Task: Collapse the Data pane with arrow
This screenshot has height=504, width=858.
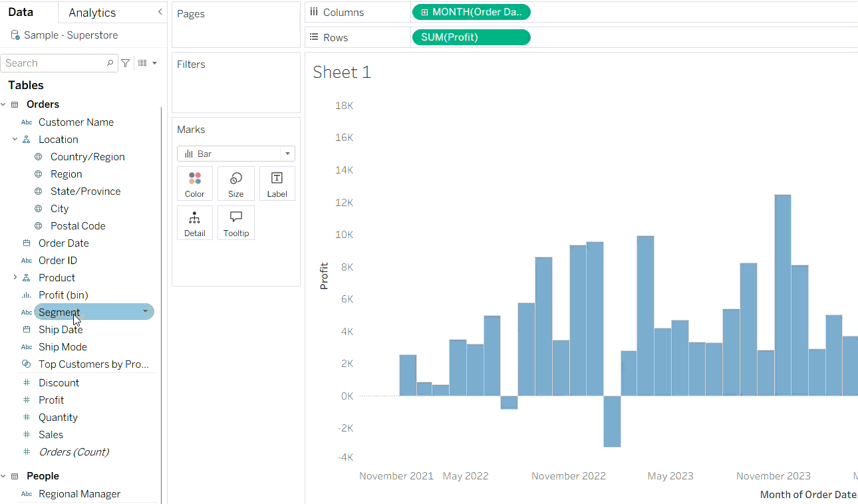Action: (160, 12)
